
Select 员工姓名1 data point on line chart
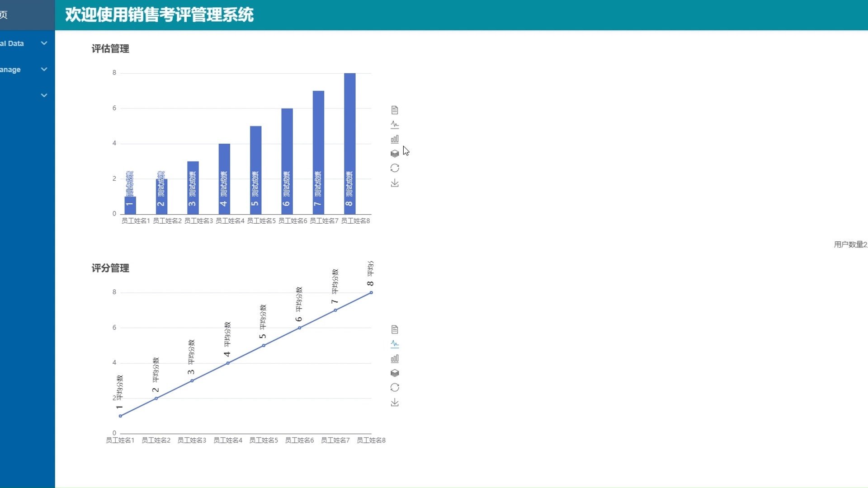[x=120, y=416]
